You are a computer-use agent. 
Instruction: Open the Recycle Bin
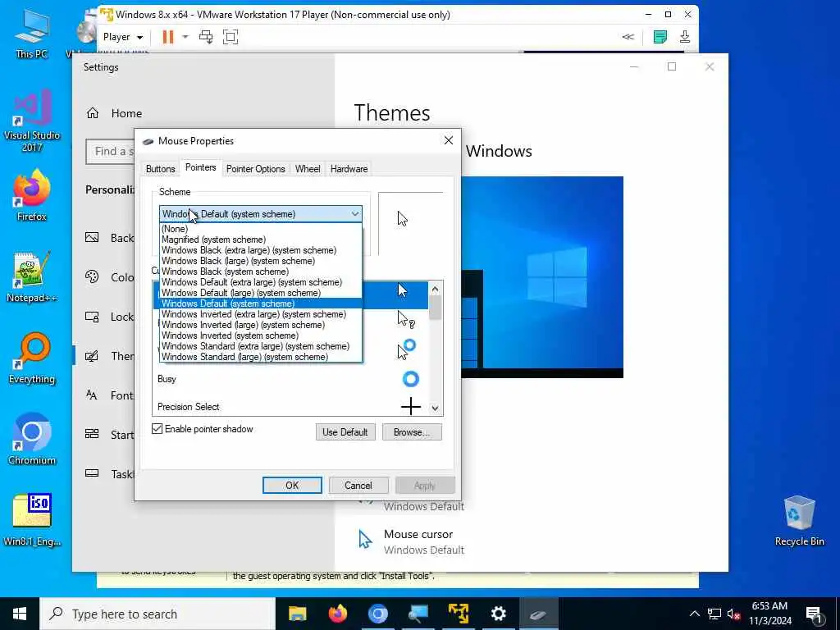799,521
